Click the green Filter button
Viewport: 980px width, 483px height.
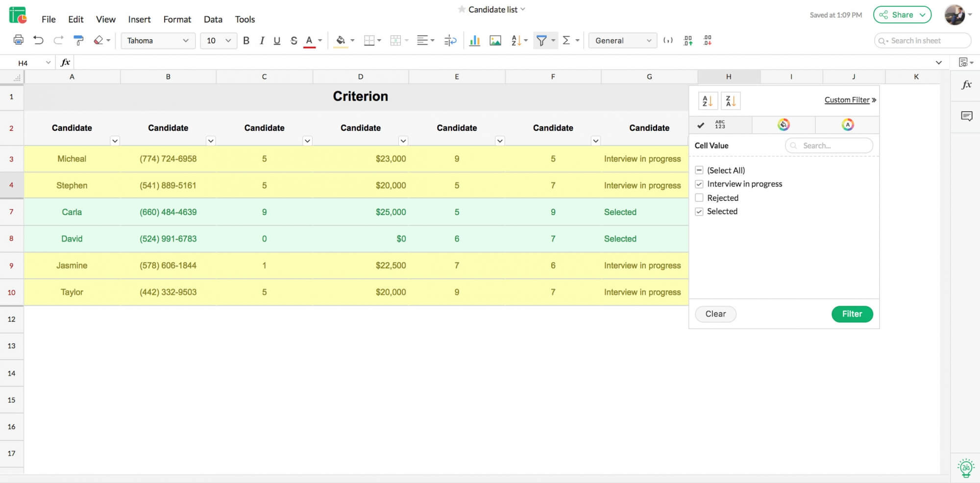tap(852, 314)
